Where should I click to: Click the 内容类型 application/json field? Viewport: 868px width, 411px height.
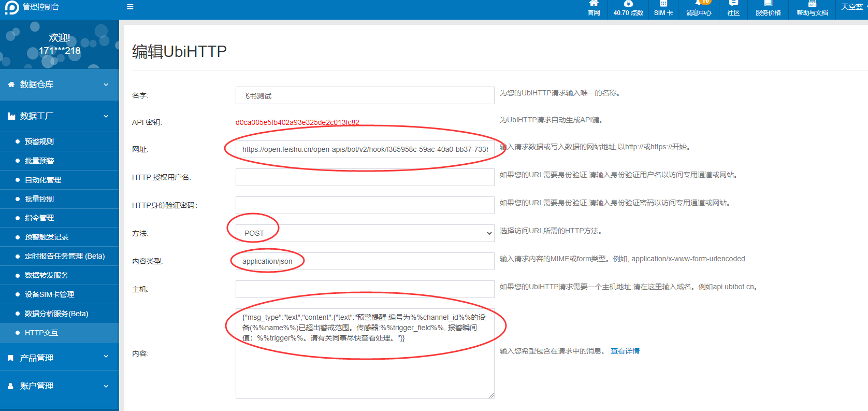tap(365, 261)
